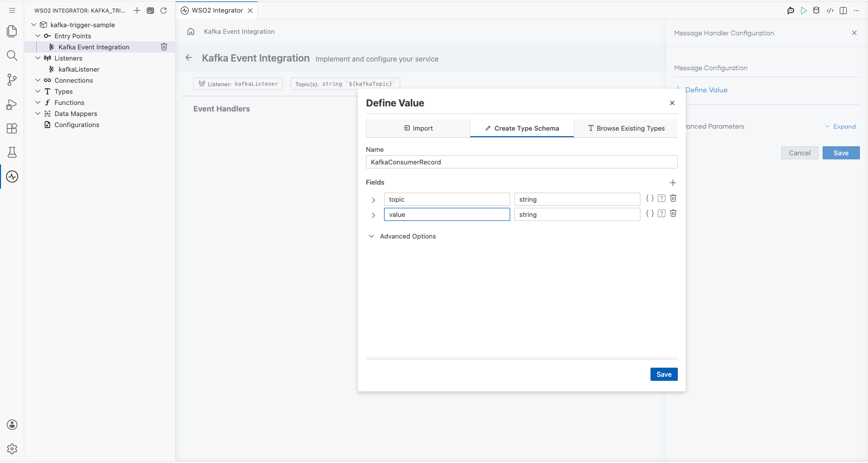The height and width of the screenshot is (463, 868).
Task: Open Configurations in the tree
Action: click(x=77, y=125)
